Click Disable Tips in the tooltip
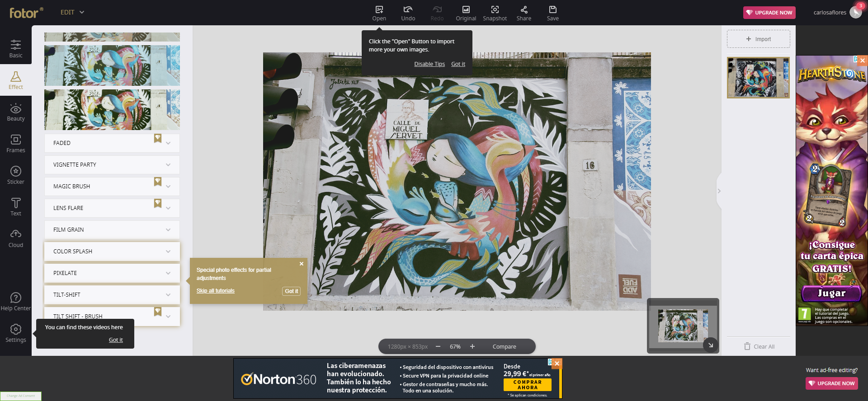This screenshot has width=868, height=401. pos(429,64)
